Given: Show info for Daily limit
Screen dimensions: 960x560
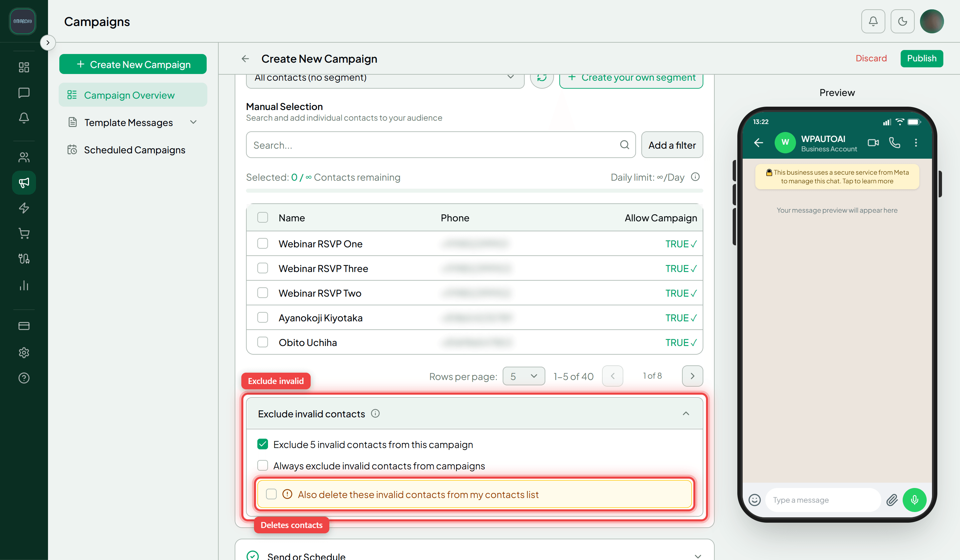Looking at the screenshot, I should (x=695, y=177).
